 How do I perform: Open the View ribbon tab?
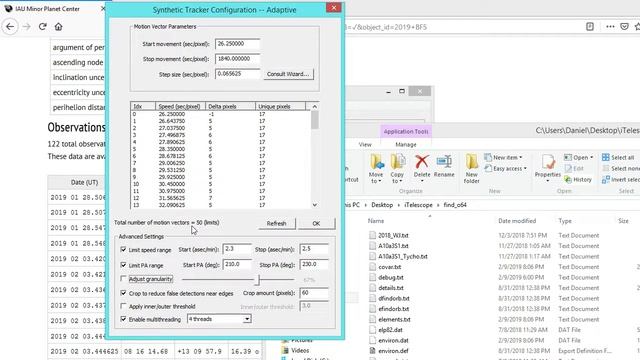(x=365, y=144)
